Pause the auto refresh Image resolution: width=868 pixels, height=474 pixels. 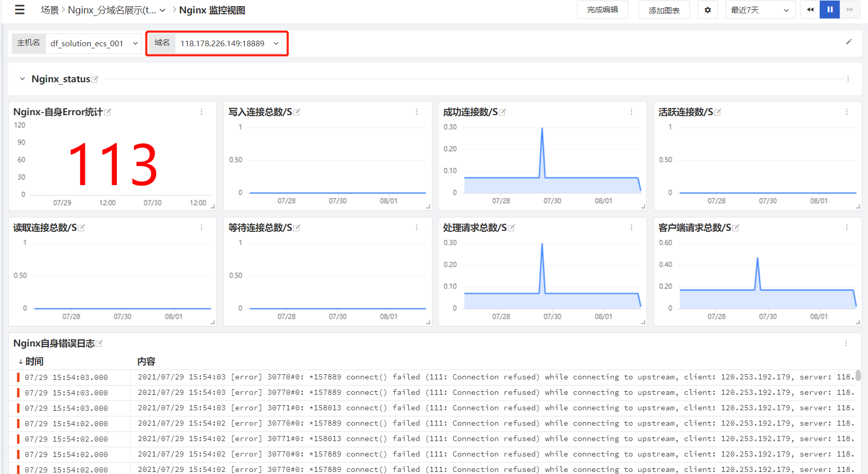830,10
